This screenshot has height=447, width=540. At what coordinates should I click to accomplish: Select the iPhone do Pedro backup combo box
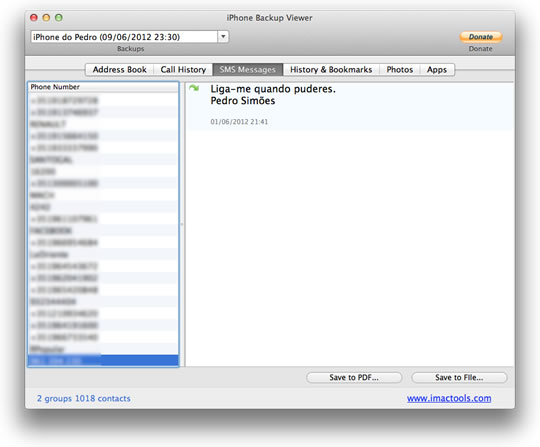coord(129,37)
